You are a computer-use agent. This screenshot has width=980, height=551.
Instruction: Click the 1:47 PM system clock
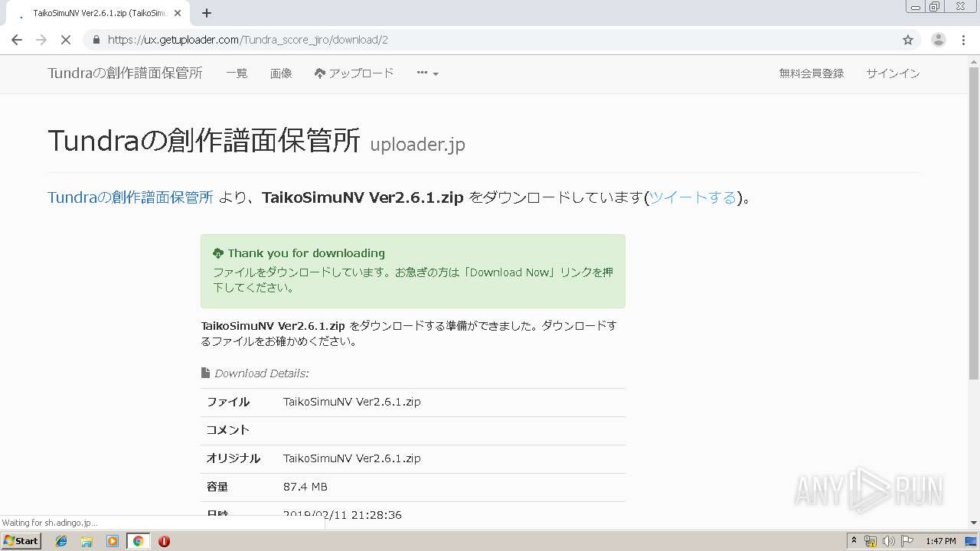(x=941, y=541)
